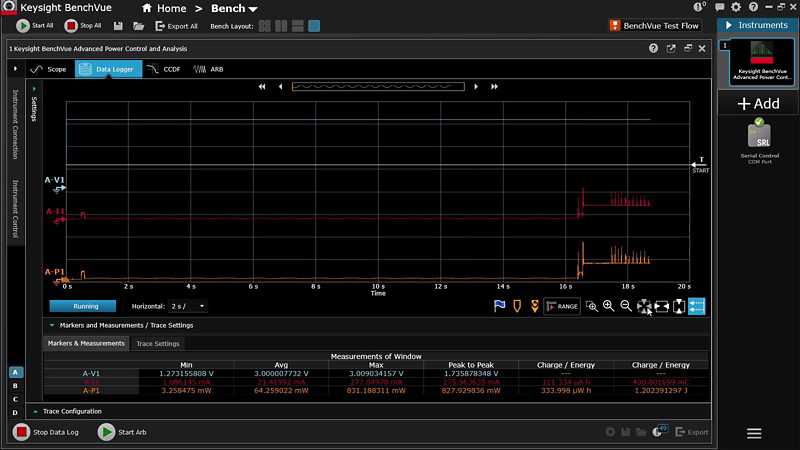Viewport: 800px width, 450px height.
Task: Click the horizontal fit icon
Action: [x=662, y=306]
